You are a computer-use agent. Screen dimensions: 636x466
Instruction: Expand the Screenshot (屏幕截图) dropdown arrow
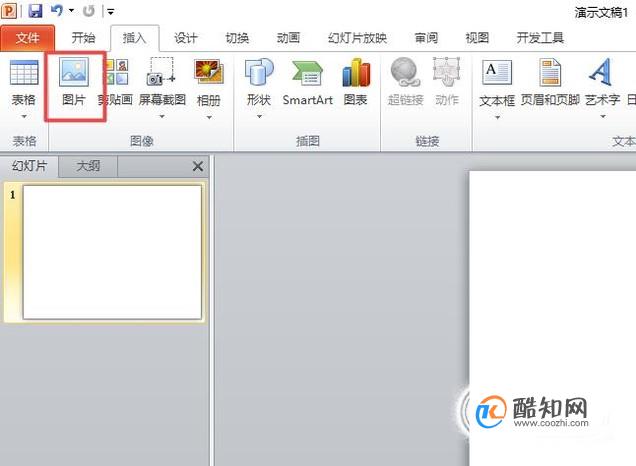[162, 117]
